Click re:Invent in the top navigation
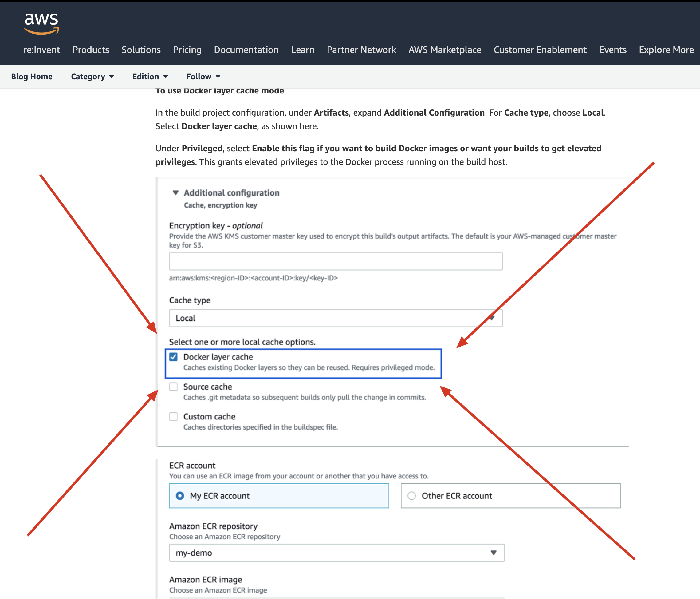 41,50
